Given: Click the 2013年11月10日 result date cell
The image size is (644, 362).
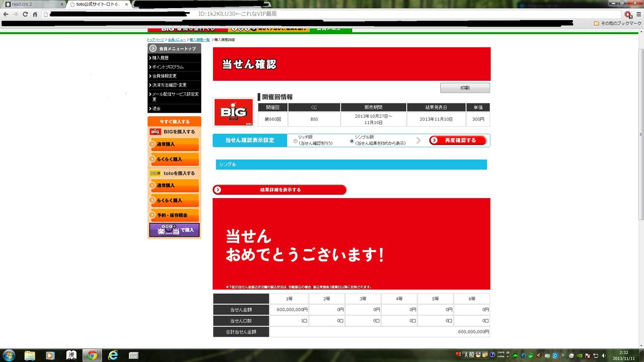Looking at the screenshot, I should point(436,119).
